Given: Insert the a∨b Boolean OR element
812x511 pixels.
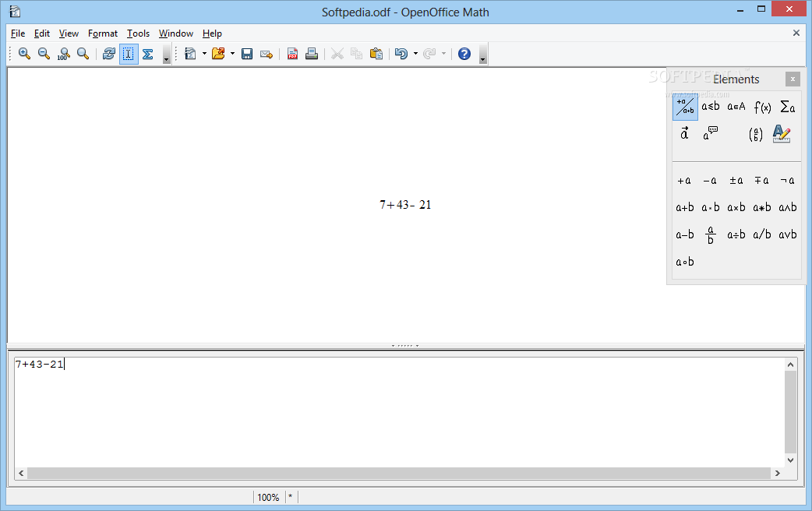Looking at the screenshot, I should (788, 234).
